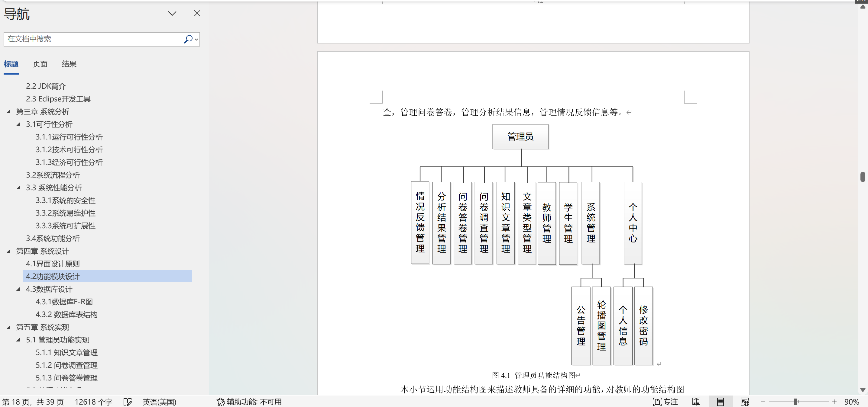
Task: Go to heading 3.1.2技术可行性分析
Action: click(x=69, y=149)
